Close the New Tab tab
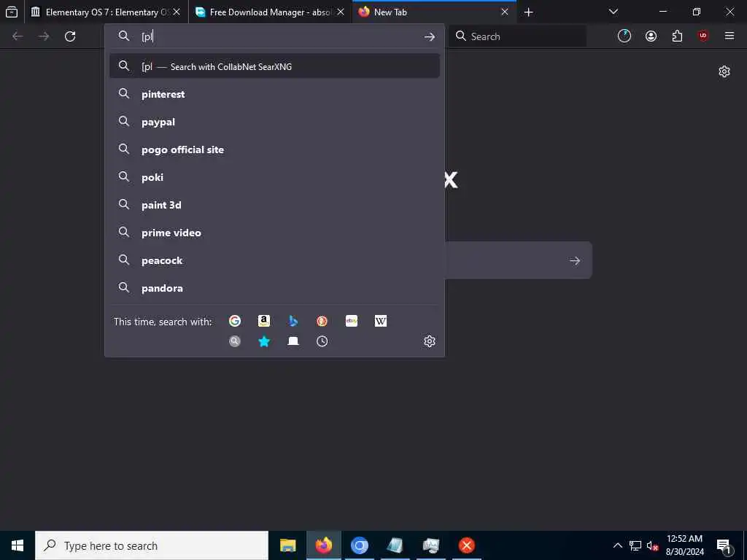The width and height of the screenshot is (747, 560). 505,12
